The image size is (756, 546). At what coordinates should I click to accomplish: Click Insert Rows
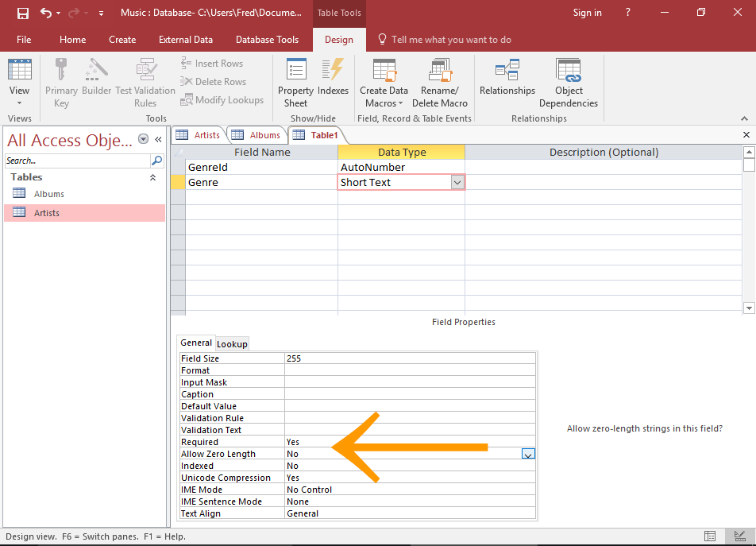(x=212, y=64)
